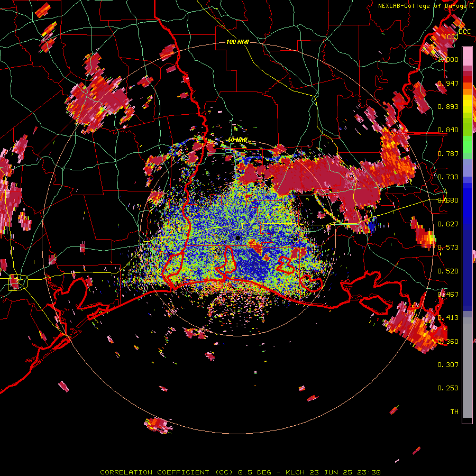This screenshot has height=476, width=476.
Task: Click the 0.947 color scale label
Action: (x=448, y=83)
